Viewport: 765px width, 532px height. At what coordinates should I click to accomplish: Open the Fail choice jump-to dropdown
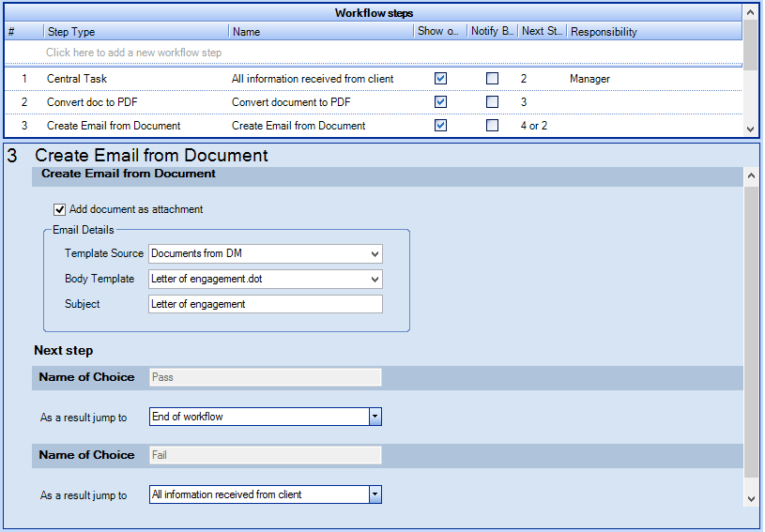[375, 494]
